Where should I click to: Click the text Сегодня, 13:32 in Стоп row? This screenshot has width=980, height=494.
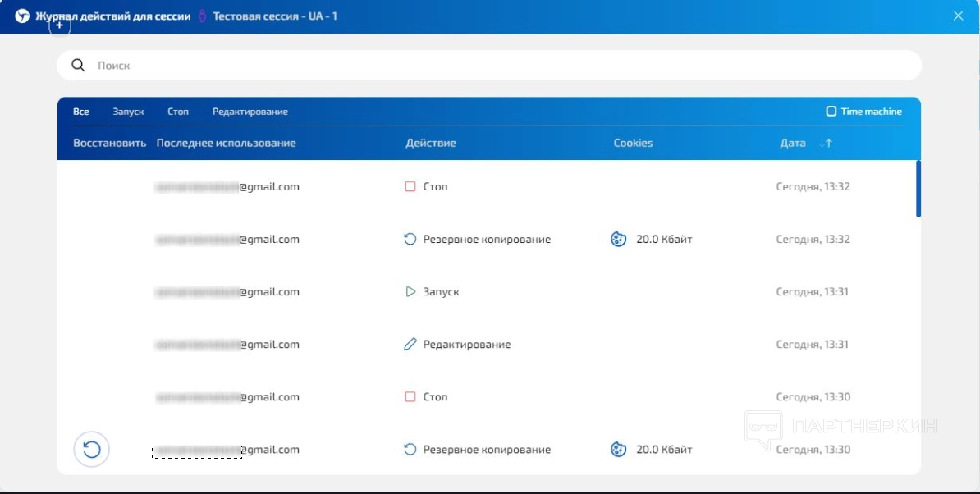tap(813, 186)
